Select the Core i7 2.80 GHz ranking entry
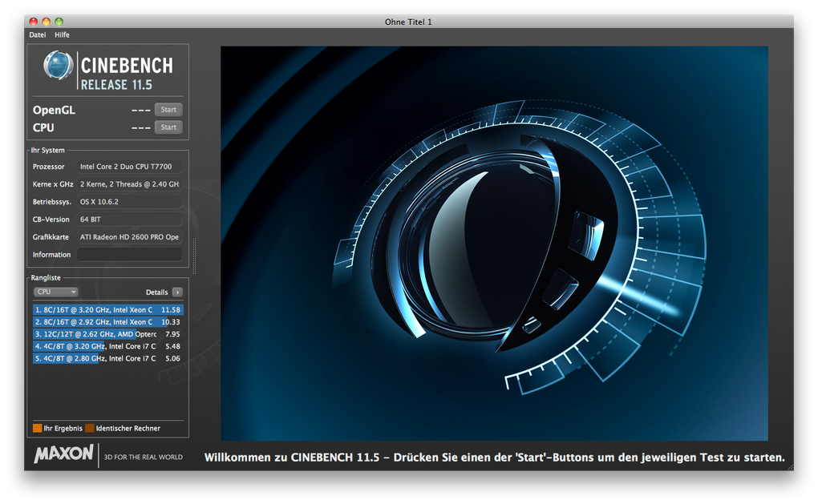 (x=107, y=358)
